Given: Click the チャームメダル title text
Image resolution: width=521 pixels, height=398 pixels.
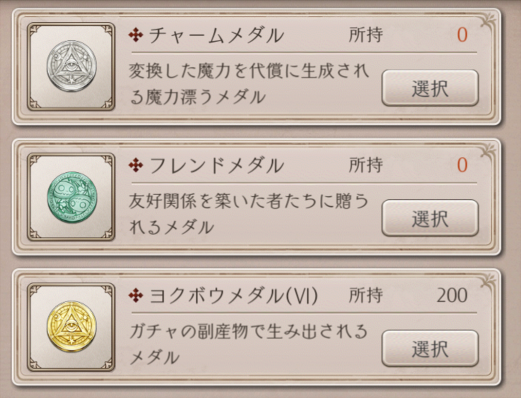Looking at the screenshot, I should point(216,35).
